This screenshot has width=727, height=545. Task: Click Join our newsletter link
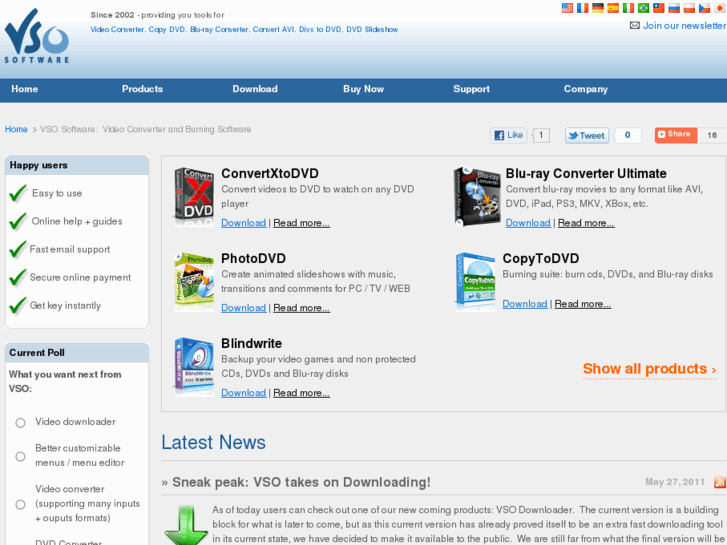[684, 26]
